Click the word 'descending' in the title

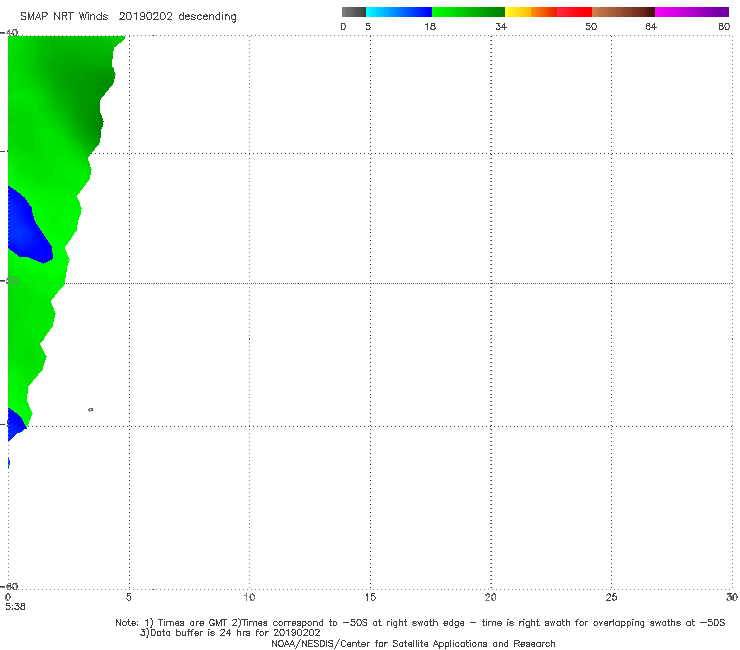207,17
